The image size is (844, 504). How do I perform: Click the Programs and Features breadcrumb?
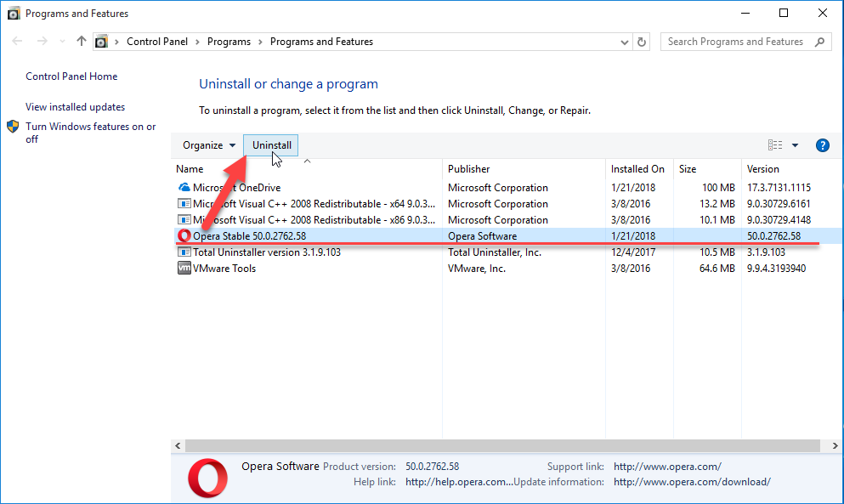(x=321, y=42)
